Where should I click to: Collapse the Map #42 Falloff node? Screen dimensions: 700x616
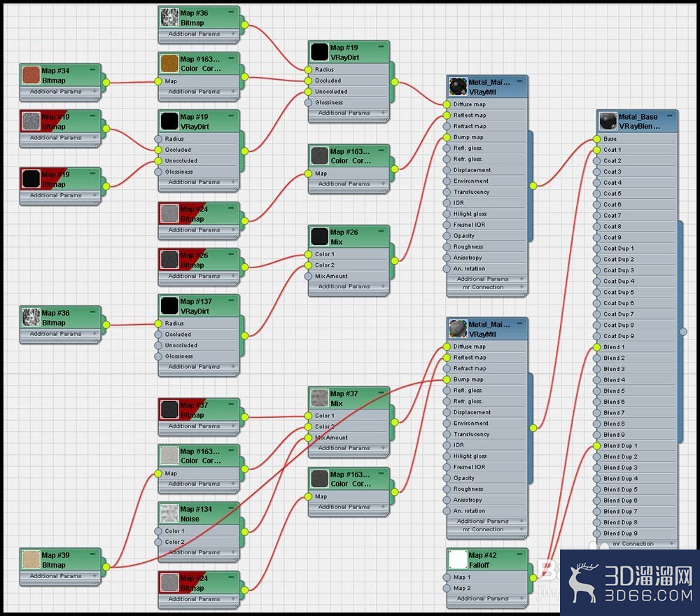519,554
